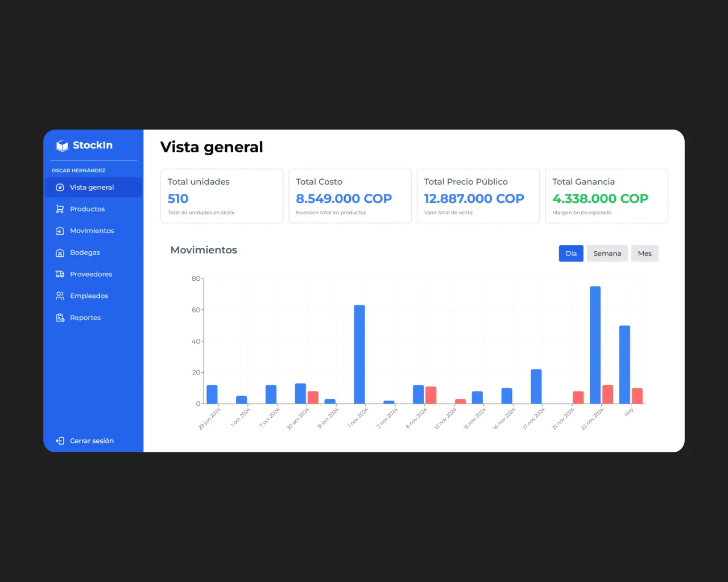This screenshot has height=582, width=728.
Task: Click the Cerrar sesión logout icon
Action: coord(60,441)
